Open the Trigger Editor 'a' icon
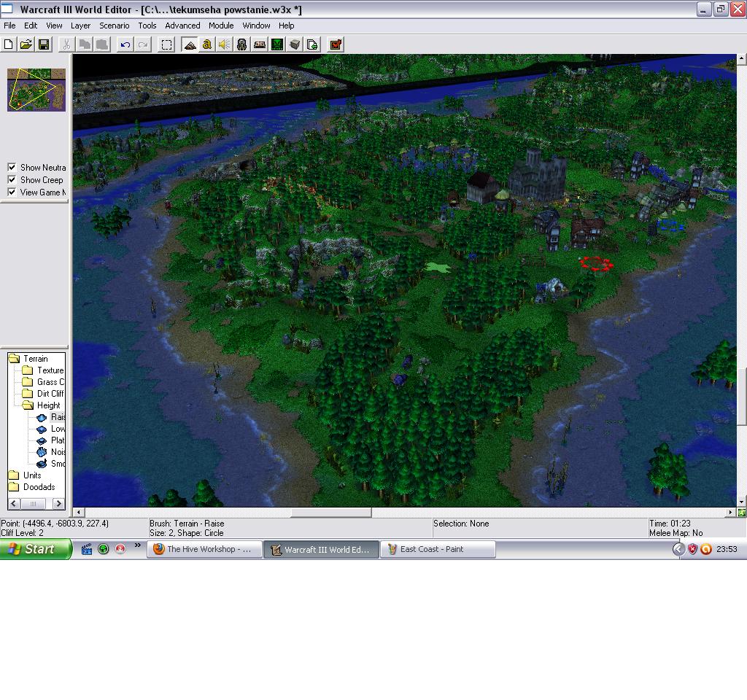The image size is (747, 700). (x=206, y=44)
